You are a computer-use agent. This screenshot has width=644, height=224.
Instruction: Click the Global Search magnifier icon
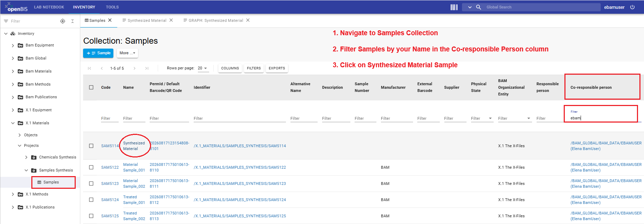(479, 7)
